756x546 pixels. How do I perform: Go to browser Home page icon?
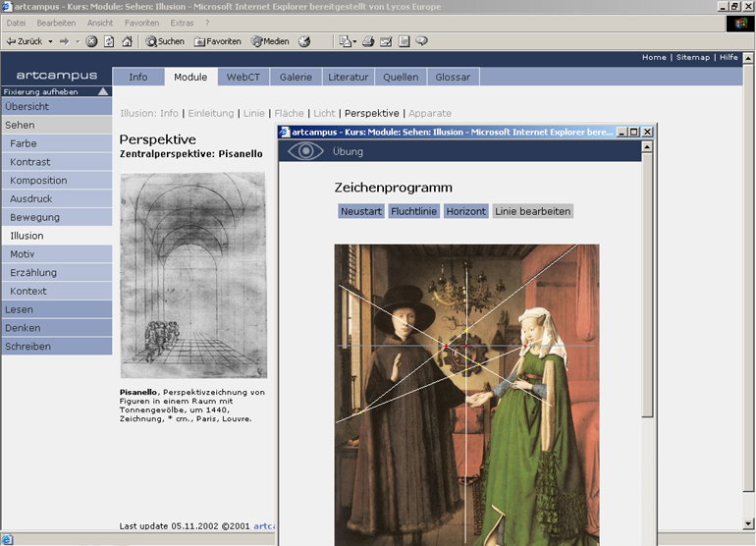click(127, 41)
